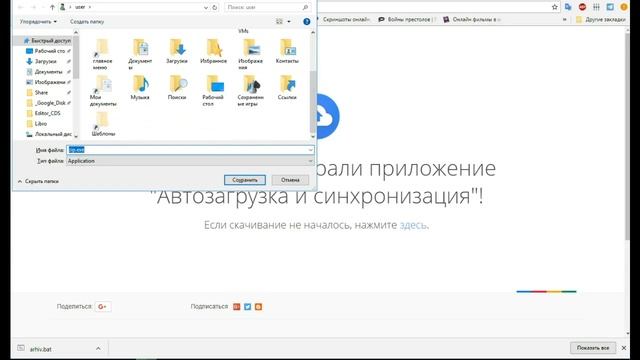Select Editor_CDS folder in sidebar
The height and width of the screenshot is (360, 640).
[x=43, y=113]
